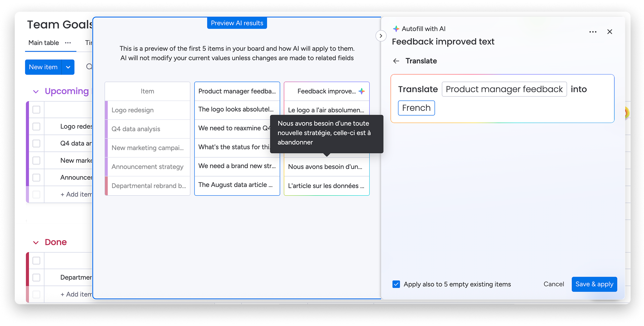
Task: Click the cell 'We need a brand new str...'
Action: tap(237, 166)
